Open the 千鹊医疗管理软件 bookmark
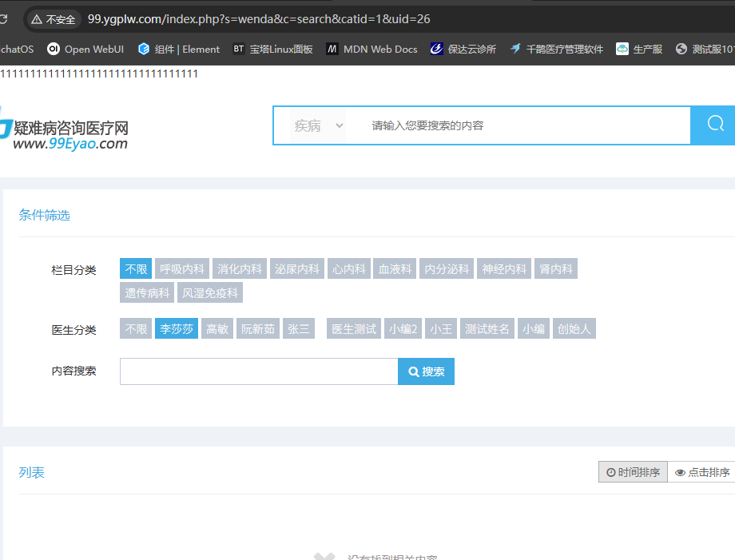Viewport: 735px width, 560px height. [x=556, y=49]
